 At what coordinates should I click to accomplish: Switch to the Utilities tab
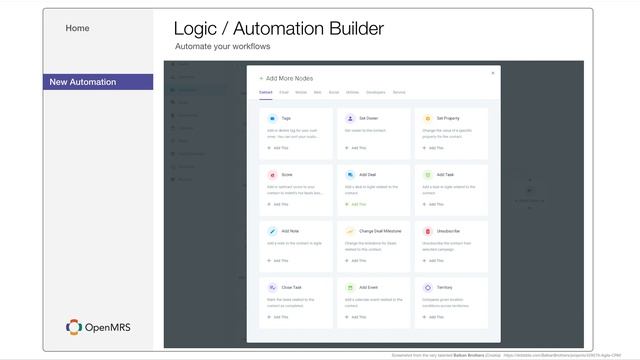coord(352,92)
